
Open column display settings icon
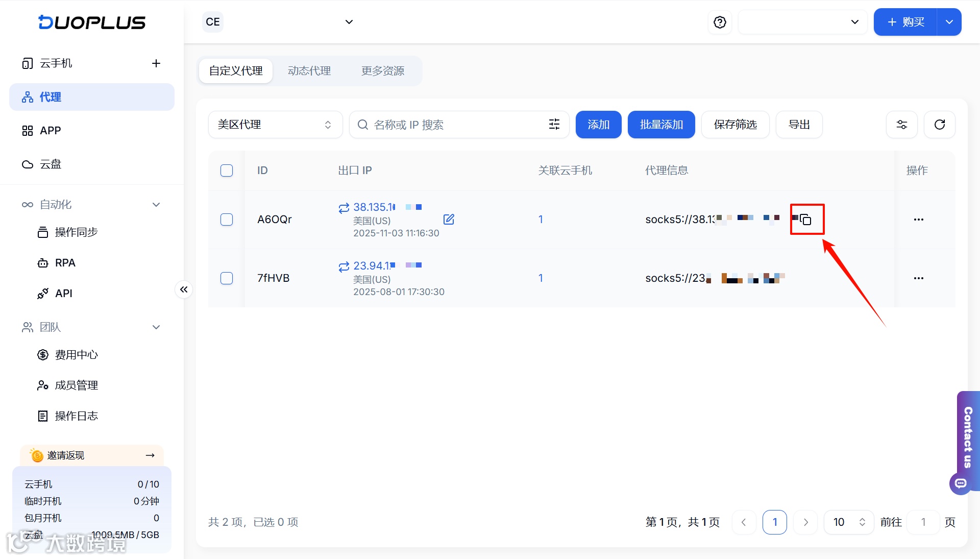pos(901,125)
